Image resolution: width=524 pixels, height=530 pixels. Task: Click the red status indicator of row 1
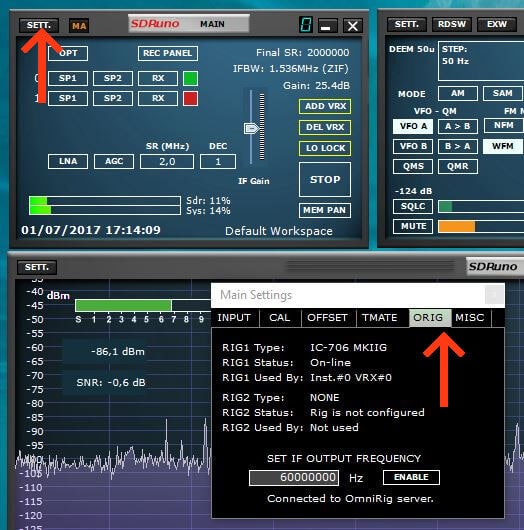click(x=190, y=99)
